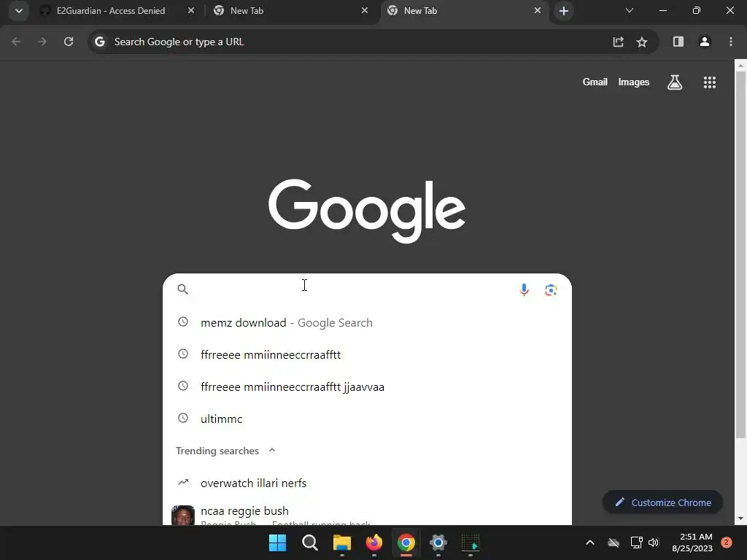Viewport: 747px width, 560px height.
Task: Close the E2Guardian - Access Denied tab
Action: (191, 10)
